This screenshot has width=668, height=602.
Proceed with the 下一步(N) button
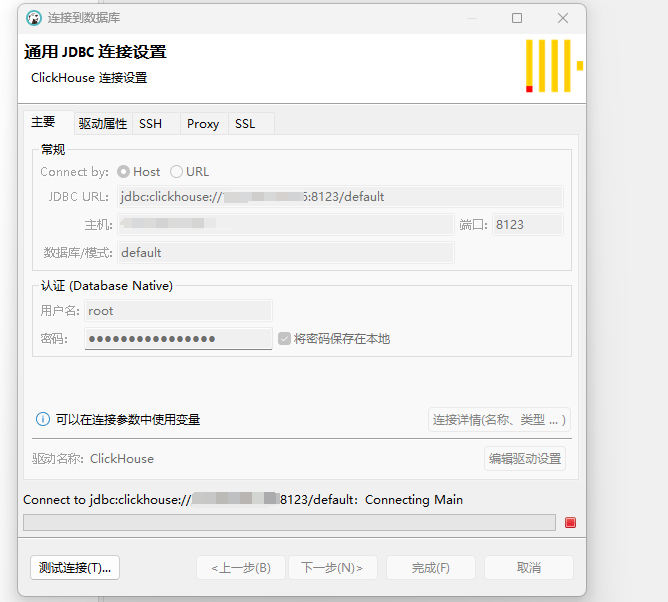[x=333, y=567]
